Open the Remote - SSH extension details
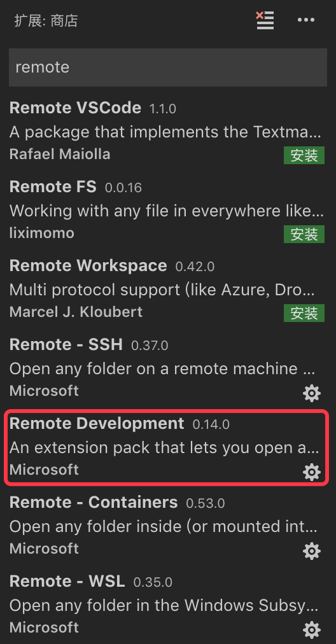336x644 pixels. click(x=168, y=368)
